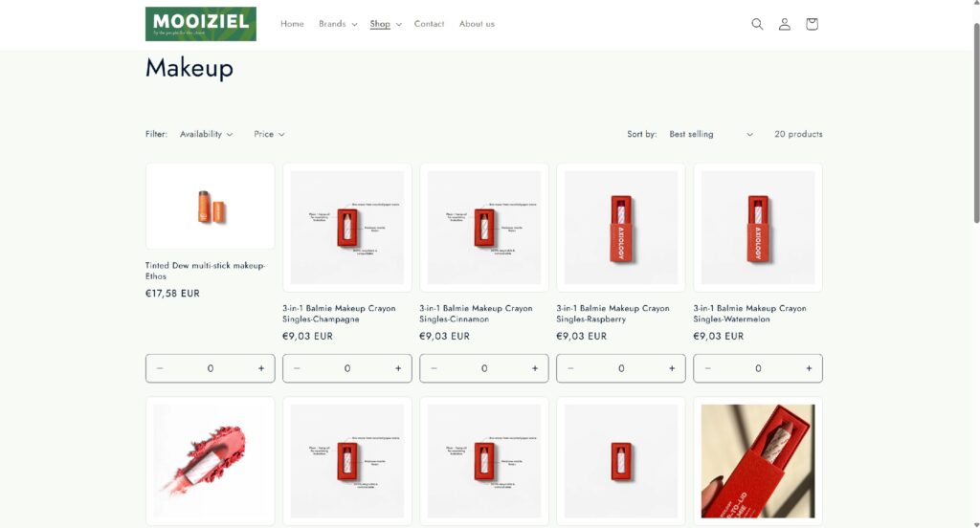Open the Shop menu
This screenshot has width=980, height=528.
tap(385, 24)
